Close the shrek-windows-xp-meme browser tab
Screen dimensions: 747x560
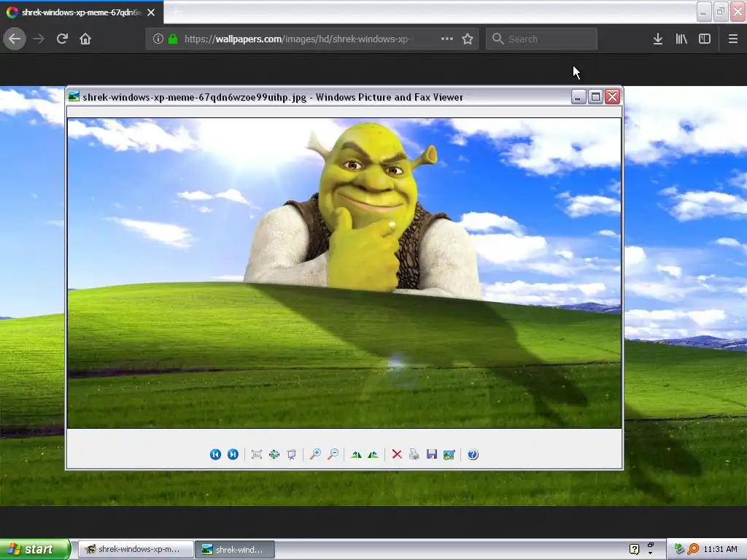point(151,12)
